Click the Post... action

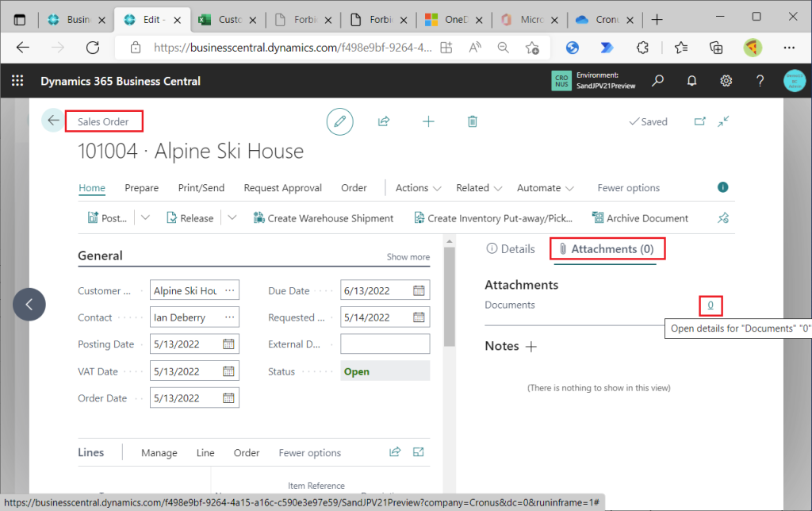click(x=107, y=218)
